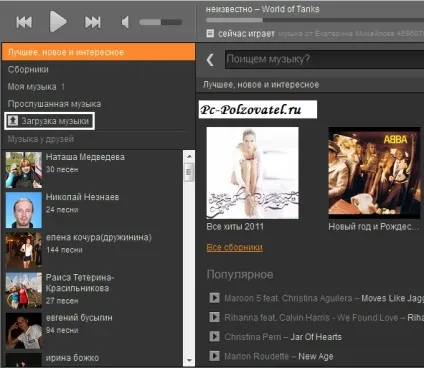Skip to the previous track
This screenshot has width=424, height=368.
pyautogui.click(x=24, y=22)
